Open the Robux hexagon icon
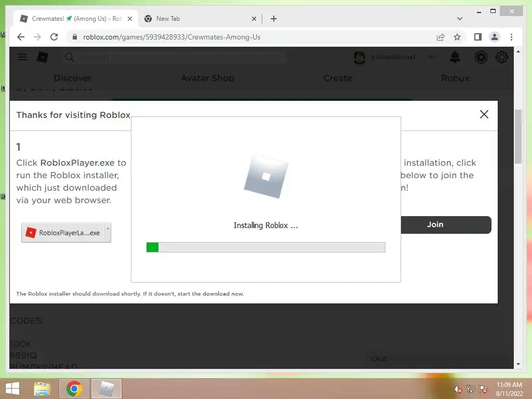This screenshot has width=532, height=399. [481, 57]
